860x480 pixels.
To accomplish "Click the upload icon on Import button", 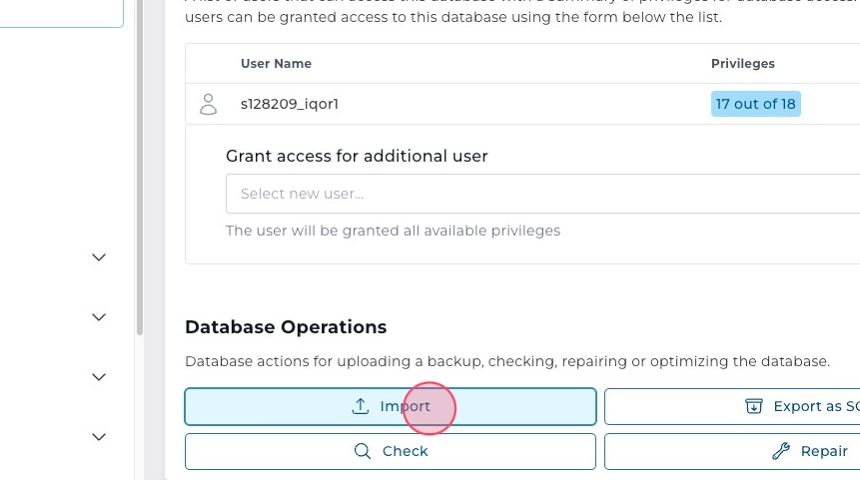I will [x=360, y=407].
